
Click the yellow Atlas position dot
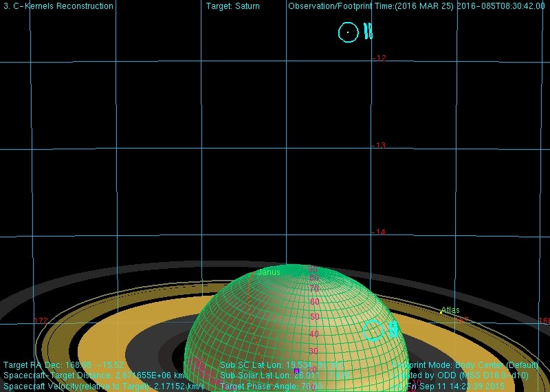click(441, 312)
